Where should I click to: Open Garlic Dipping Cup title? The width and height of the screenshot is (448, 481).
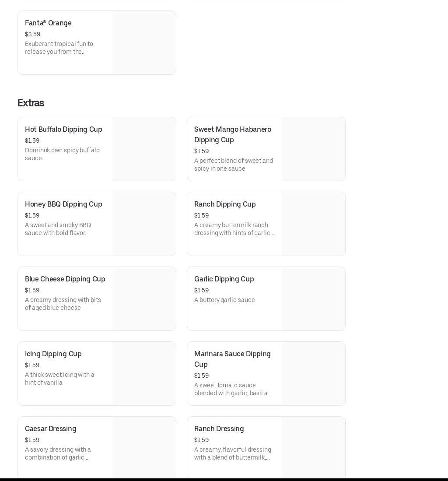[224, 279]
